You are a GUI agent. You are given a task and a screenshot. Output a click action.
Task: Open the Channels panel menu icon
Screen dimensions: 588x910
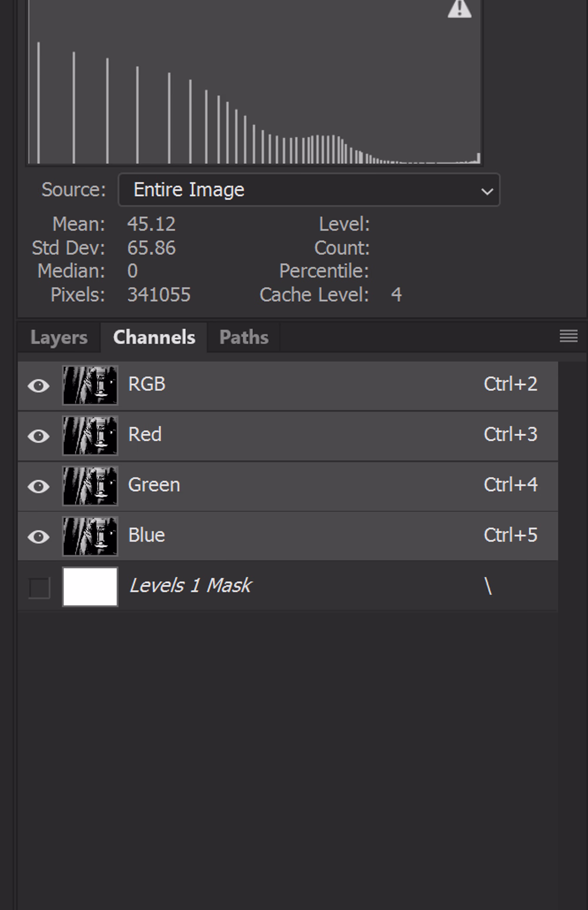pos(568,336)
